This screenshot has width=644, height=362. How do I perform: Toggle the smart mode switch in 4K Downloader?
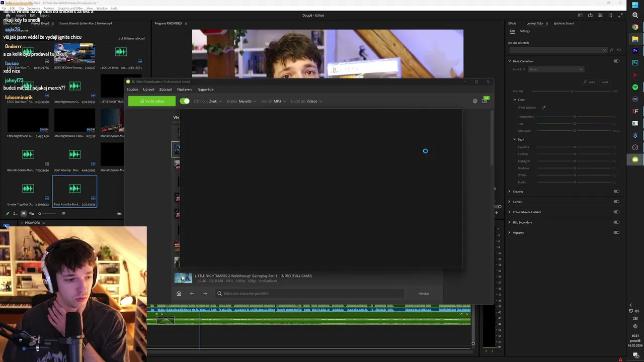click(x=185, y=101)
